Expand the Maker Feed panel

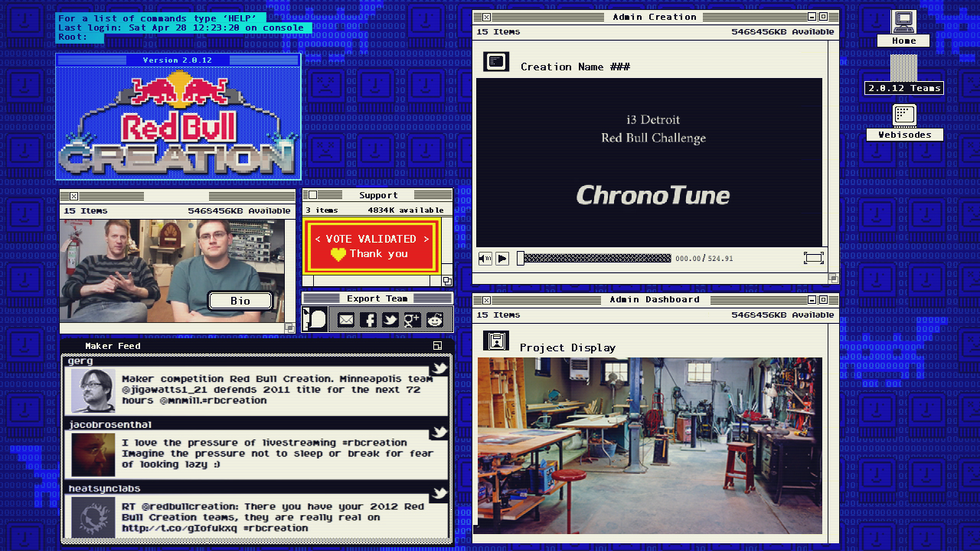pyautogui.click(x=437, y=346)
